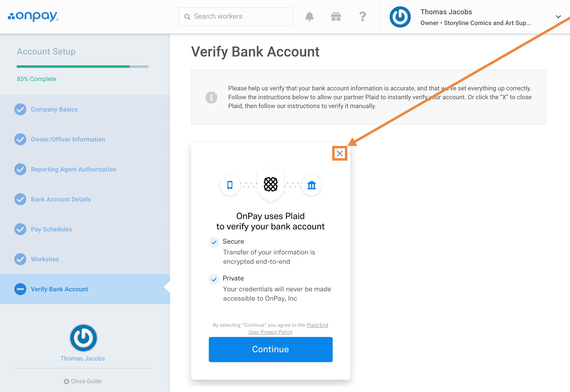Click the Continue button in Plaid dialog
Screen dimensions: 570x392
[x=270, y=349]
